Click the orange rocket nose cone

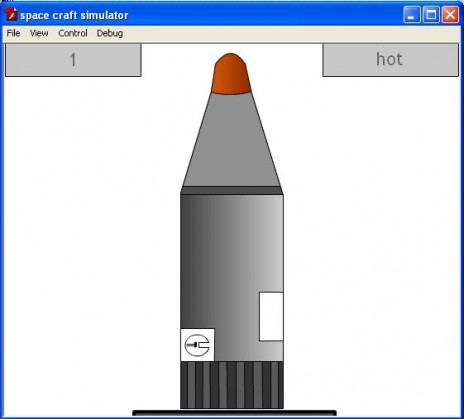pos(231,74)
